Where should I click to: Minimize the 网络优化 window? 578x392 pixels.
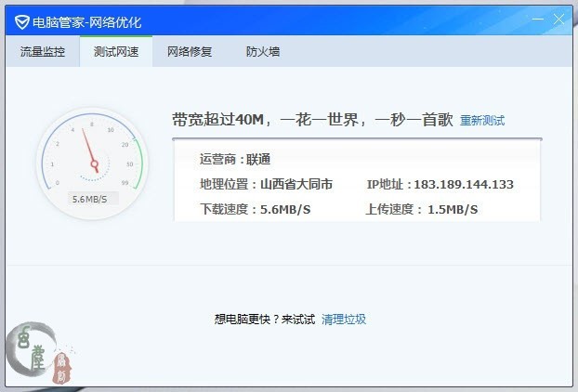tap(538, 20)
